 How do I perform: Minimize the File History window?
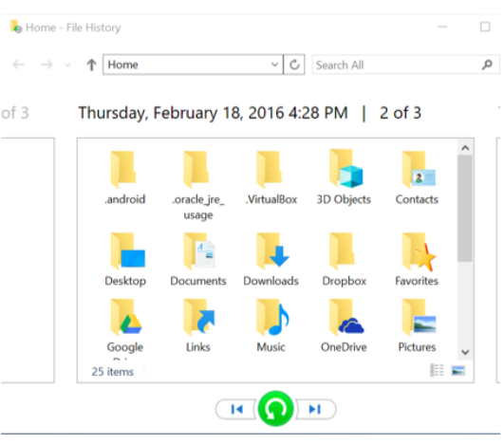coord(442,27)
